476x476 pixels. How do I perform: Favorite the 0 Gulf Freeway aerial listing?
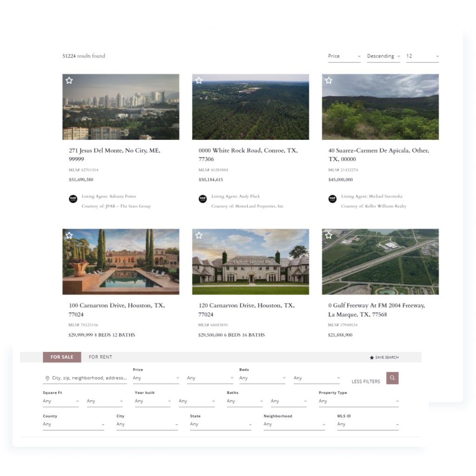tap(328, 235)
